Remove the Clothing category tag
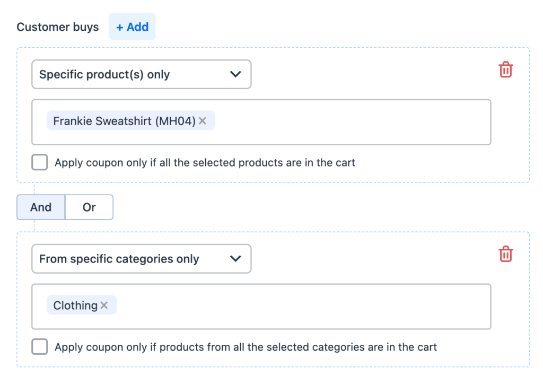The height and width of the screenshot is (392, 543). 104,305
